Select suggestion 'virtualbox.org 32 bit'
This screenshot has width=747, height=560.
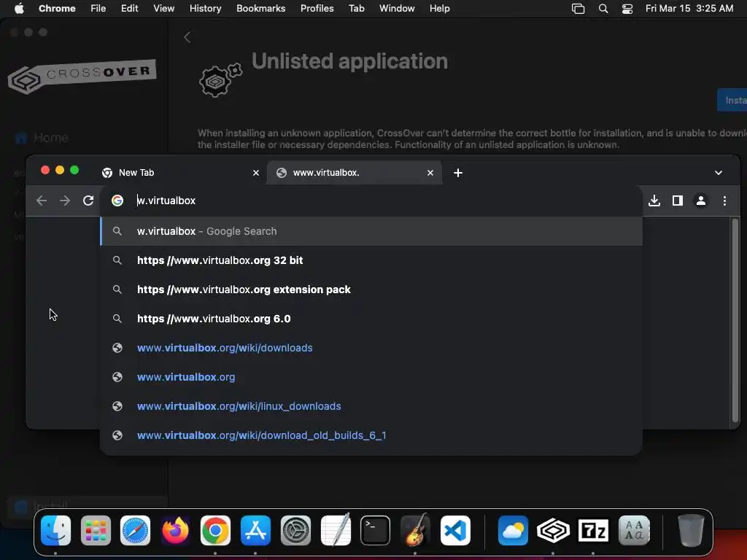tap(371, 260)
